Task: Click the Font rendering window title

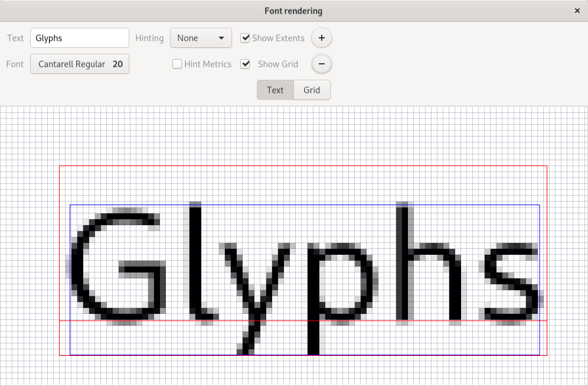Action: 293,11
